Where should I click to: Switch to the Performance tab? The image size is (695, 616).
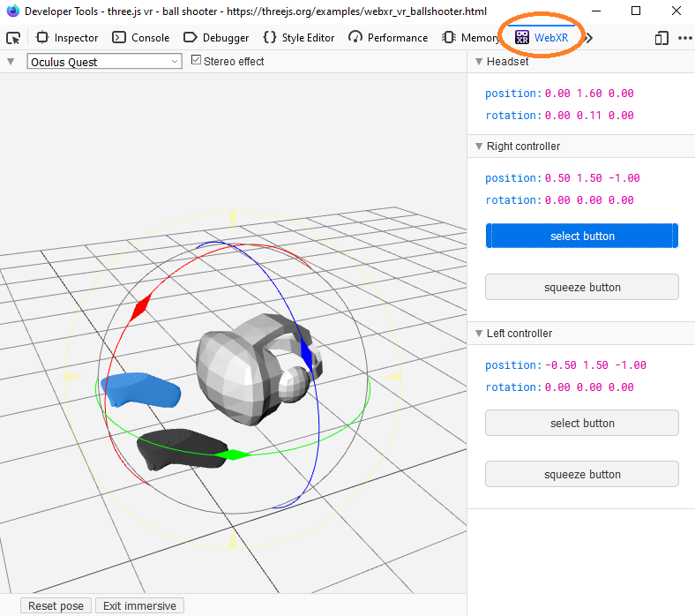[388, 38]
